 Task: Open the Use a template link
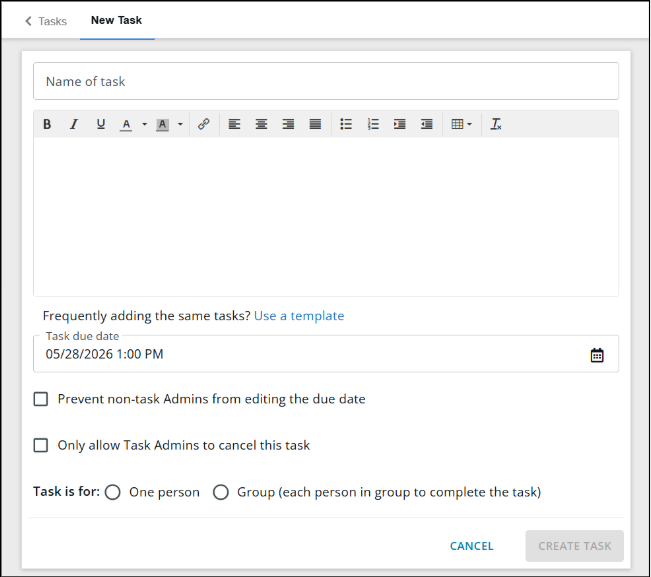click(299, 316)
